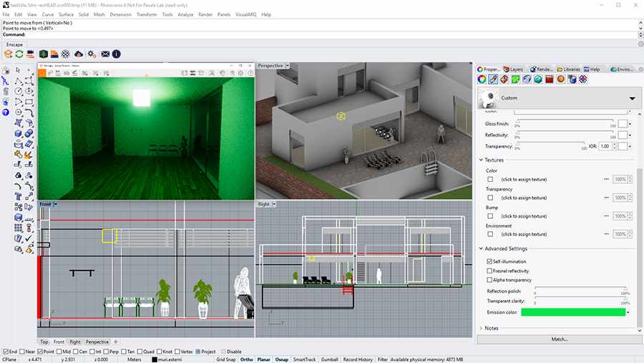Select the Explode tool
Screen dimensions: 644x363
(x=29, y=155)
